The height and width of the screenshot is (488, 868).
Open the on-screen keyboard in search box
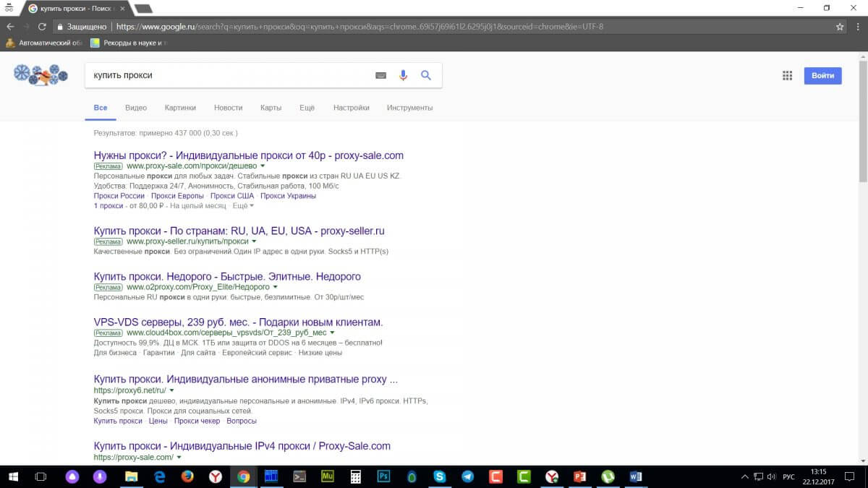tap(381, 75)
